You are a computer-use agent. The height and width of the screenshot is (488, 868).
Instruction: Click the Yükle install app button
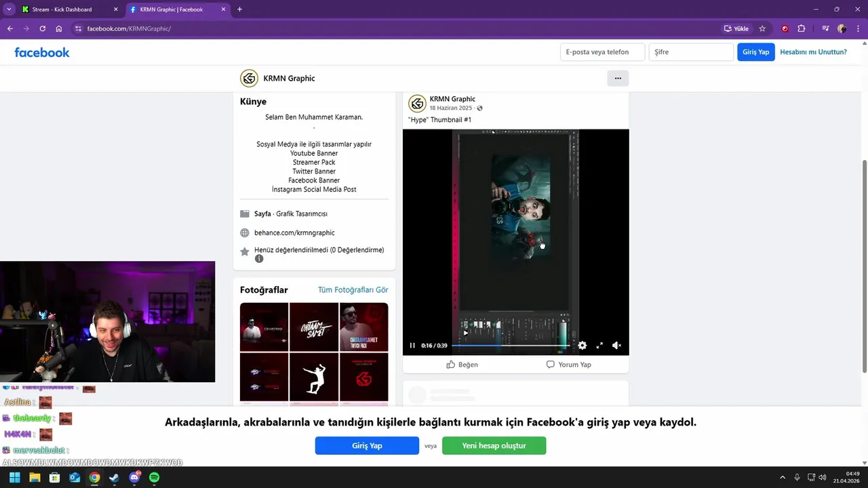736,28
